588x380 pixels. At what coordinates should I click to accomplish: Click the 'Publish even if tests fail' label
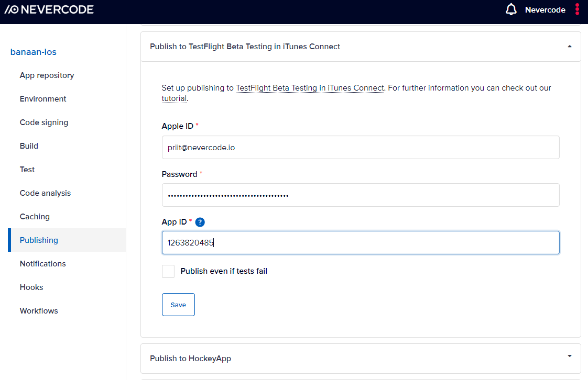click(224, 271)
